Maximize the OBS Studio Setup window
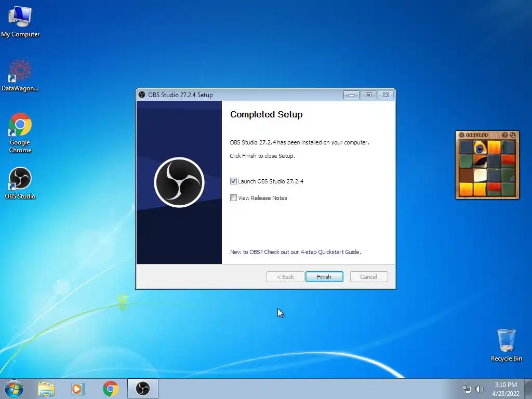The image size is (532, 399). [368, 95]
